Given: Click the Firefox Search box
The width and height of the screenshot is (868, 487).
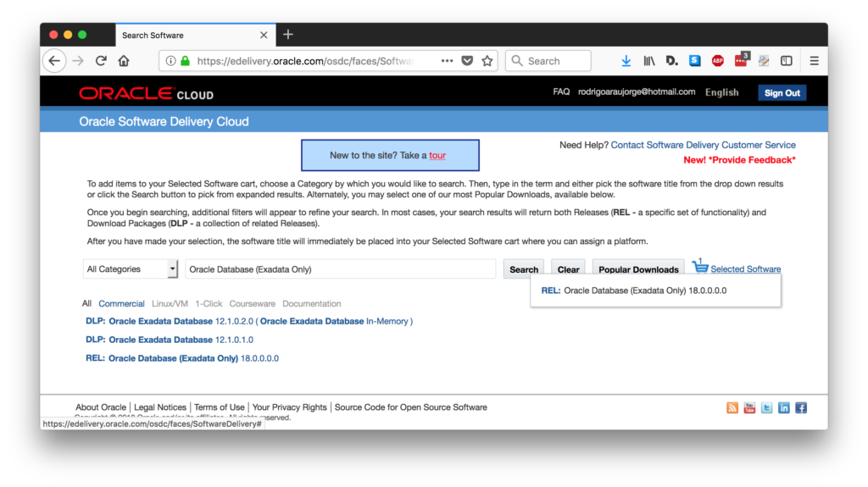Looking at the screenshot, I should 548,61.
